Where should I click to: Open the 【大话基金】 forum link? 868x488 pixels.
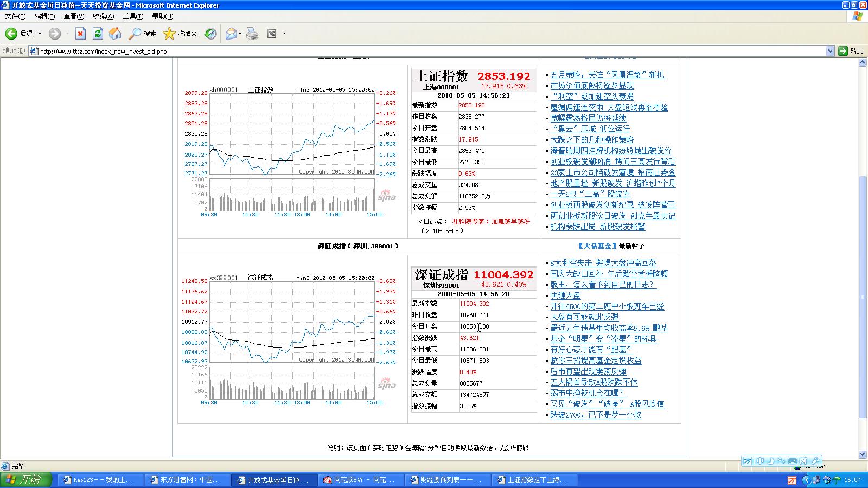pyautogui.click(x=597, y=246)
